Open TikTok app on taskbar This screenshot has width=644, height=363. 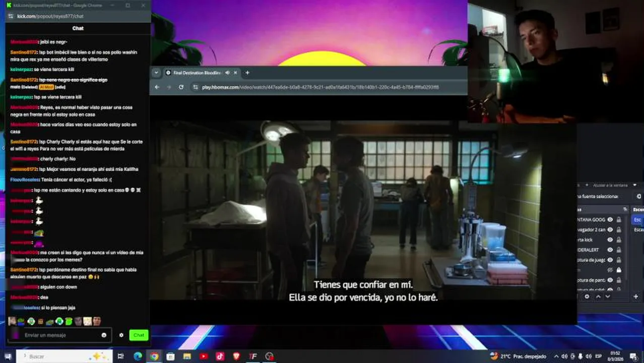(220, 356)
